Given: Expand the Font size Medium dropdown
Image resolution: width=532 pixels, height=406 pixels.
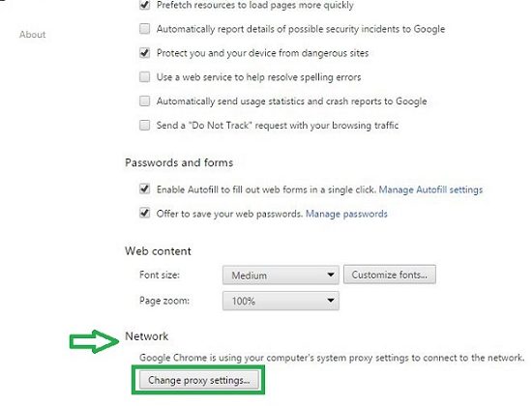Looking at the screenshot, I should tap(281, 275).
